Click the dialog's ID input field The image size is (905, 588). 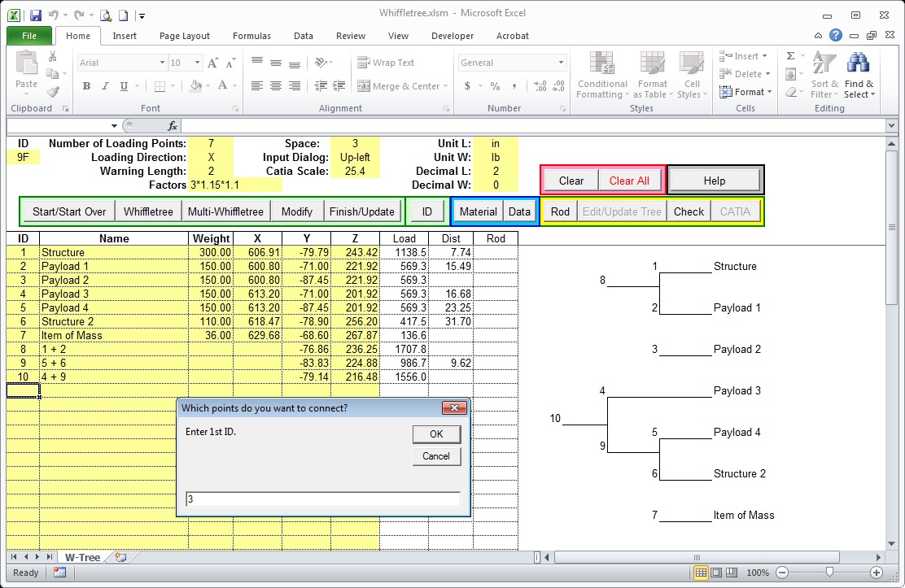tap(323, 499)
